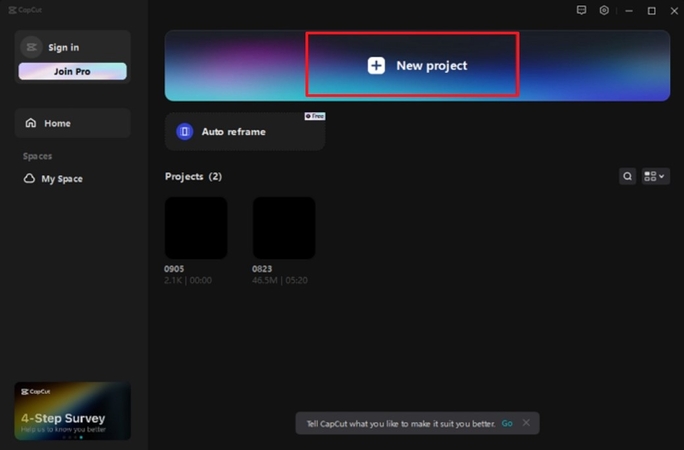The width and height of the screenshot is (684, 450).
Task: Open settings hexagon icon in title bar
Action: point(604,10)
